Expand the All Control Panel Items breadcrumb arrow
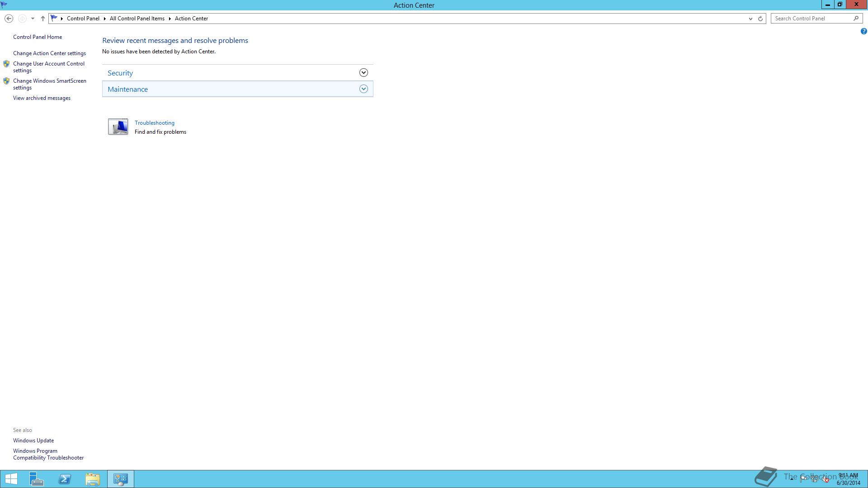This screenshot has width=868, height=488. pyautogui.click(x=170, y=19)
